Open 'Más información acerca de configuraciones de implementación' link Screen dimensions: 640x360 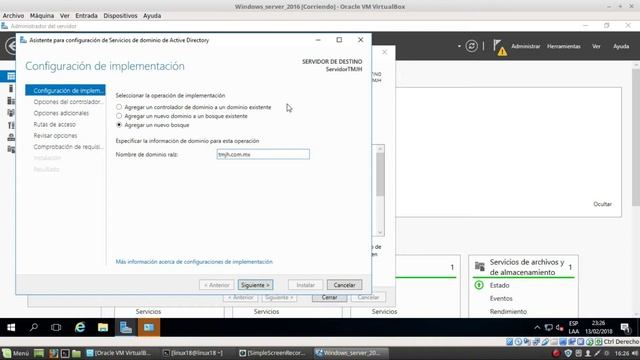pos(194,262)
